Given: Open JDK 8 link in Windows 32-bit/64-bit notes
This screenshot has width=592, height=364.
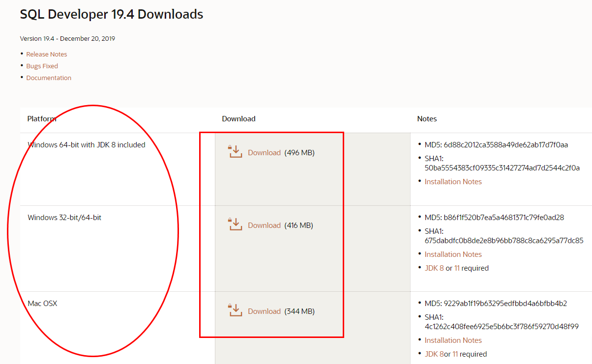Looking at the screenshot, I should pyautogui.click(x=434, y=268).
